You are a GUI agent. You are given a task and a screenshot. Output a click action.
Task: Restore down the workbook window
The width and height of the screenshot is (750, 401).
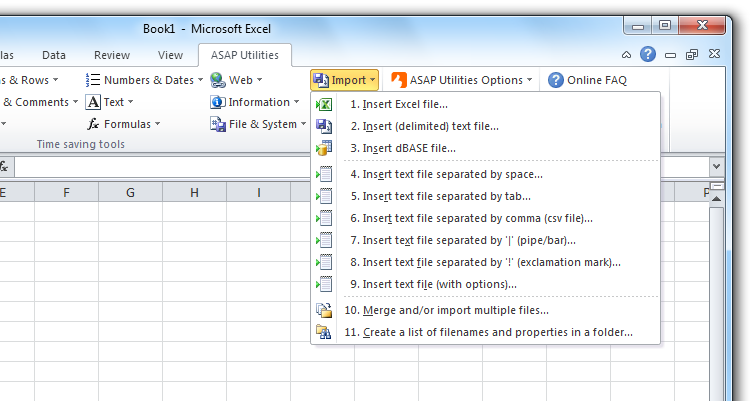(x=692, y=55)
